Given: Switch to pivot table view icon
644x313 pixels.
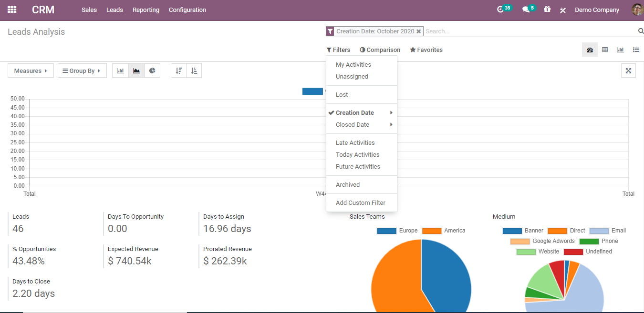Looking at the screenshot, I should click(x=605, y=50).
